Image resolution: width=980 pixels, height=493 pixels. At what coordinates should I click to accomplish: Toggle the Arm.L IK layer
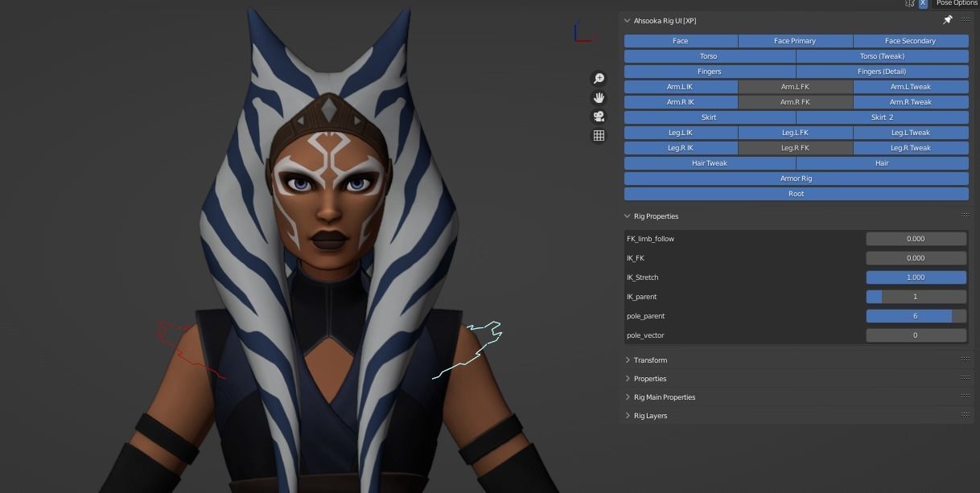coord(681,87)
